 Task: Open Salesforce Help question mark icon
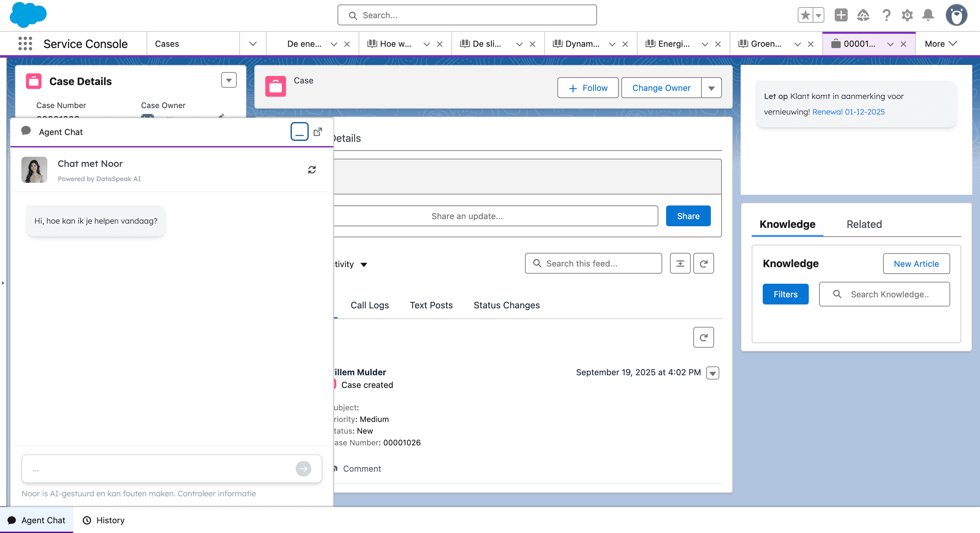[x=886, y=15]
